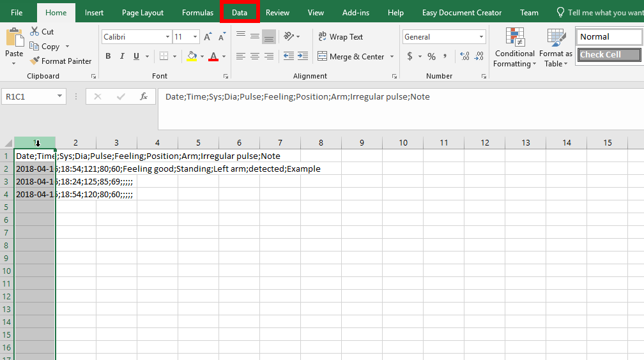Click the Cut scissors icon

pyautogui.click(x=34, y=32)
